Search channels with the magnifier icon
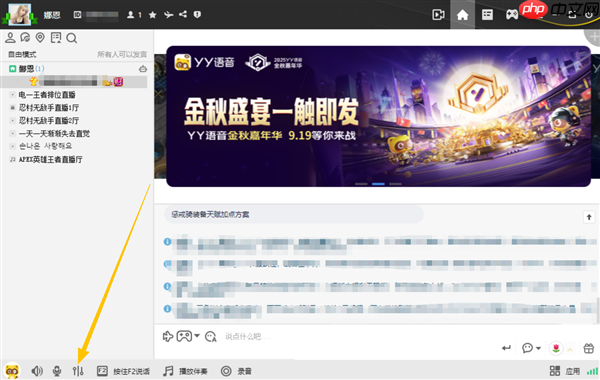Viewport: 600px width, 380px height. click(x=72, y=38)
